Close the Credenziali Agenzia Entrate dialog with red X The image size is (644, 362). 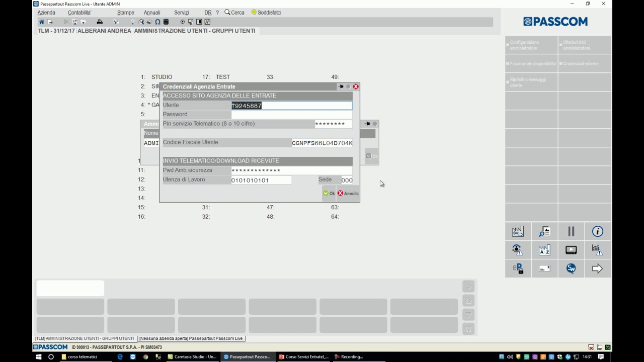356,86
